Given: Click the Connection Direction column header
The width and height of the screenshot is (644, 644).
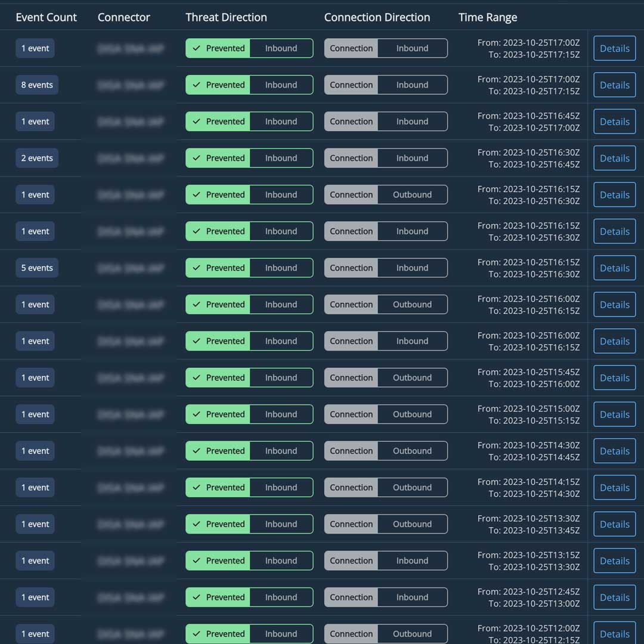Looking at the screenshot, I should 377,17.
